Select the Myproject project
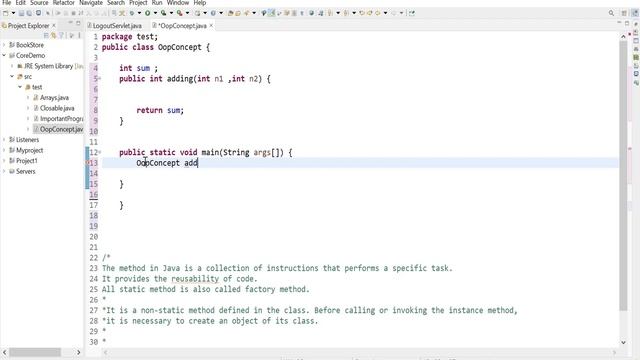 [x=29, y=150]
